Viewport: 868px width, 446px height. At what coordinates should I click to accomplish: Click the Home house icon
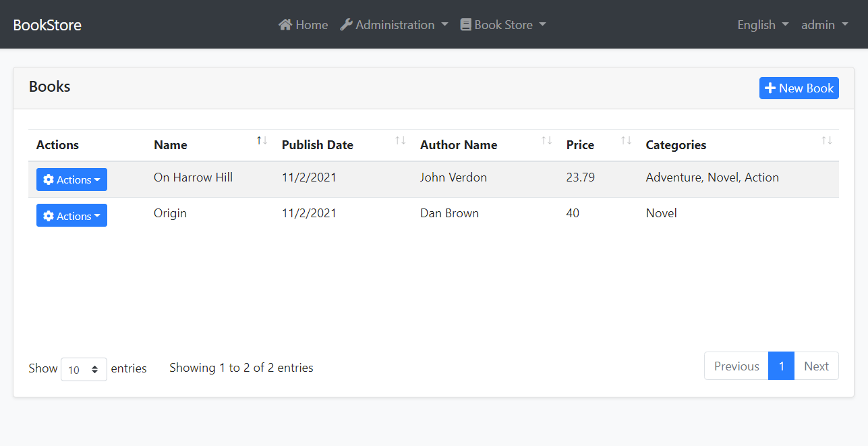click(285, 25)
